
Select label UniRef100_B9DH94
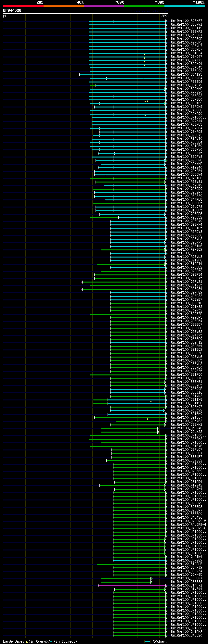(x=187, y=64)
